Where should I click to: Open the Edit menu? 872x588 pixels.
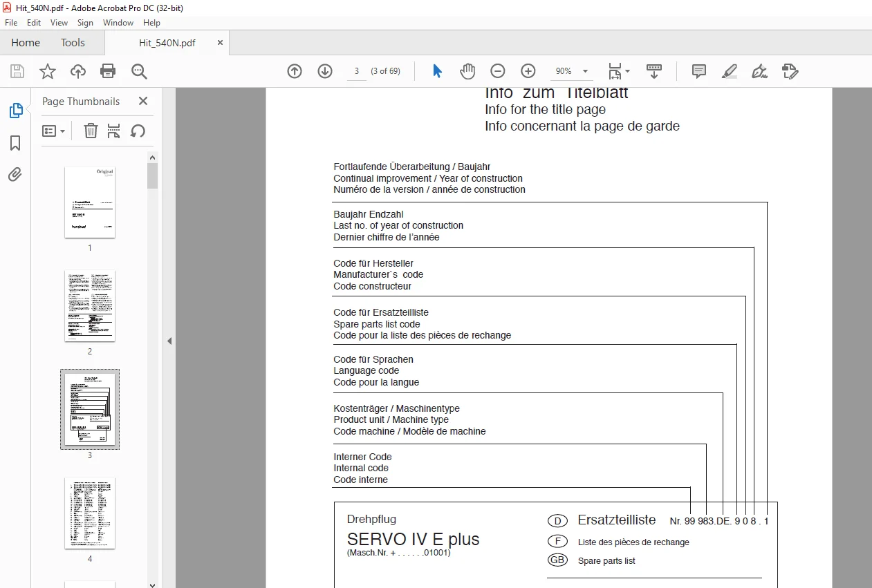[x=34, y=23]
